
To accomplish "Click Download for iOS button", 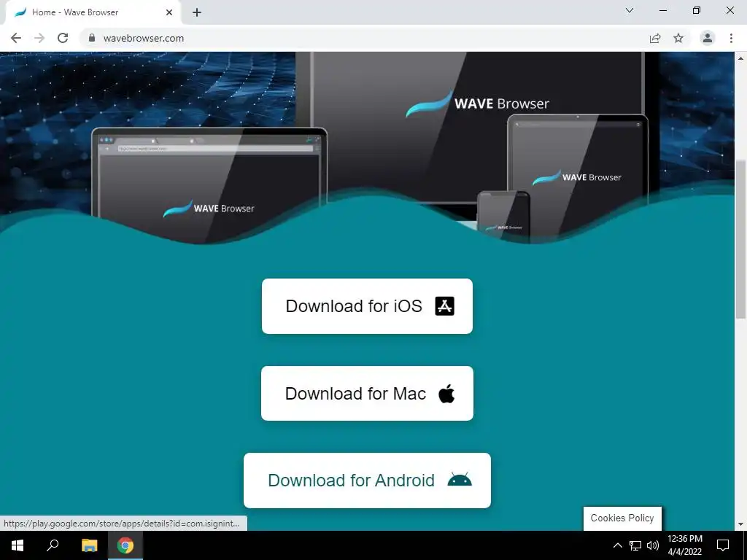I will tap(367, 306).
